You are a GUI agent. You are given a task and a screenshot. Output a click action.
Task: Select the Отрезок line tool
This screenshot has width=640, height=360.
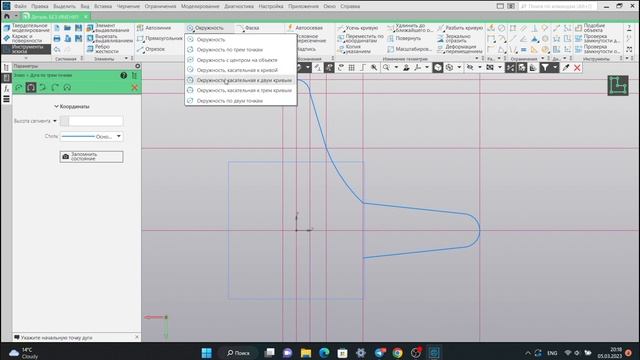point(151,49)
